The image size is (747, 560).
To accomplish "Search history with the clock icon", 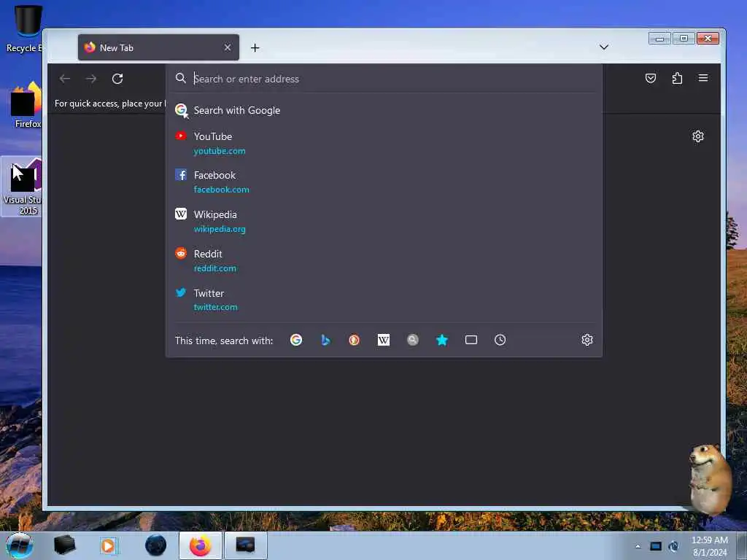I will [x=500, y=340].
